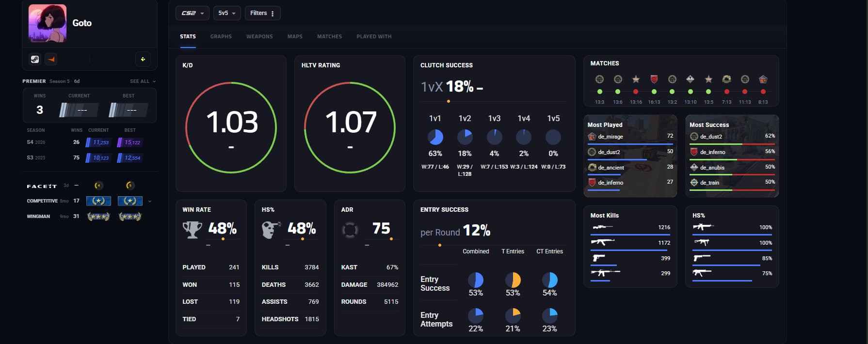
Task: Click the K/D 1.03 circular gauge
Action: 231,127
